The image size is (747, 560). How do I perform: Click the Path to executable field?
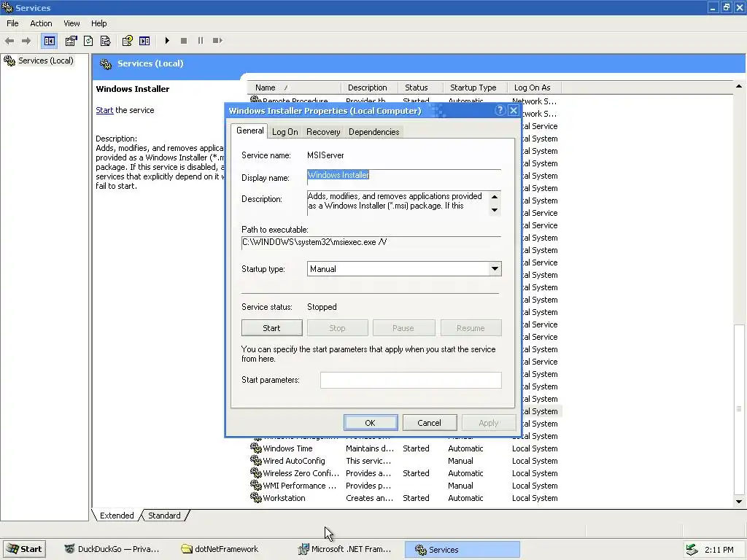coord(371,242)
